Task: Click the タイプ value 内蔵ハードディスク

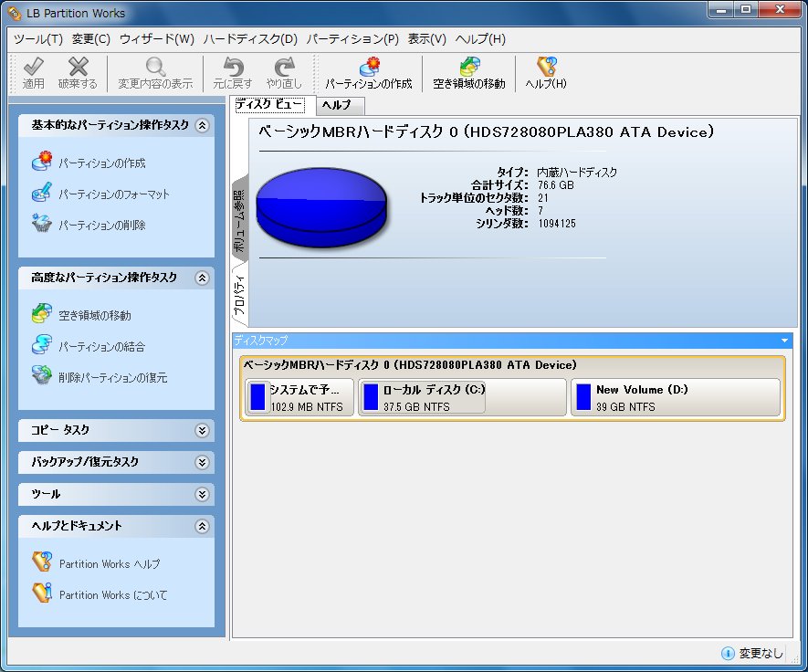Action: click(x=577, y=173)
